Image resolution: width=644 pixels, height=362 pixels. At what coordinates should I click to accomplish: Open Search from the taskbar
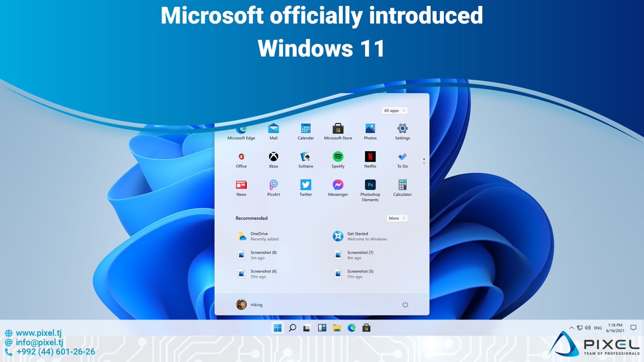(292, 328)
